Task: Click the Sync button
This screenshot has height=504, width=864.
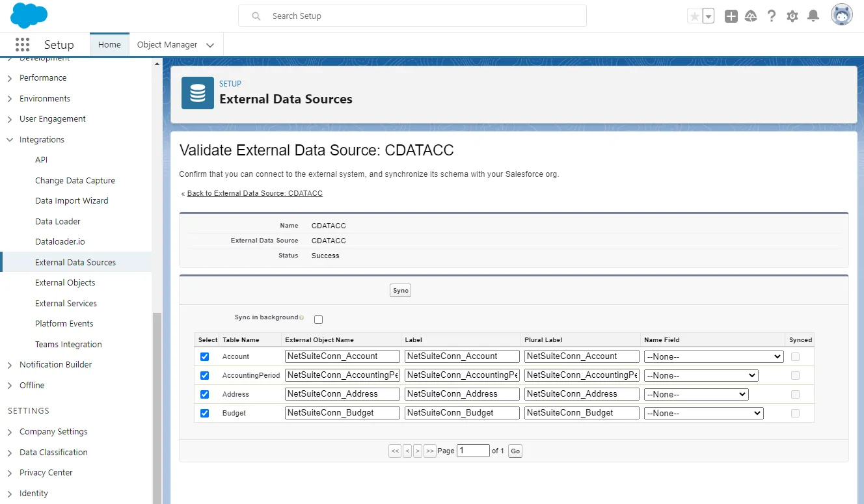Action: [x=399, y=291]
